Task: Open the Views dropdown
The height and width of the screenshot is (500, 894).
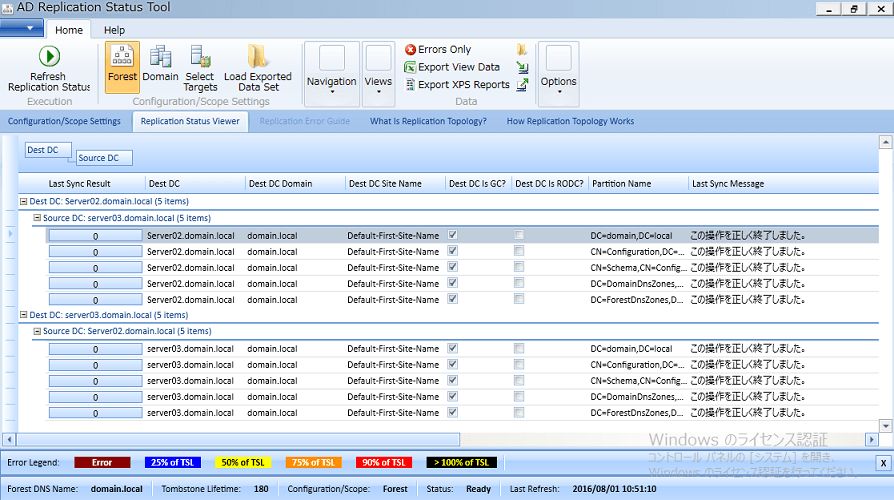Action: [x=378, y=82]
